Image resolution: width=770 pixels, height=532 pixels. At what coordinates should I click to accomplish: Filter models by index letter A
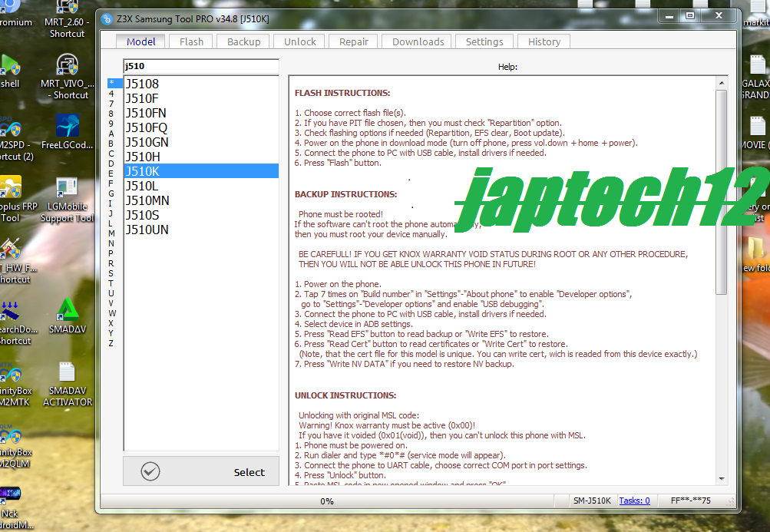tap(111, 134)
